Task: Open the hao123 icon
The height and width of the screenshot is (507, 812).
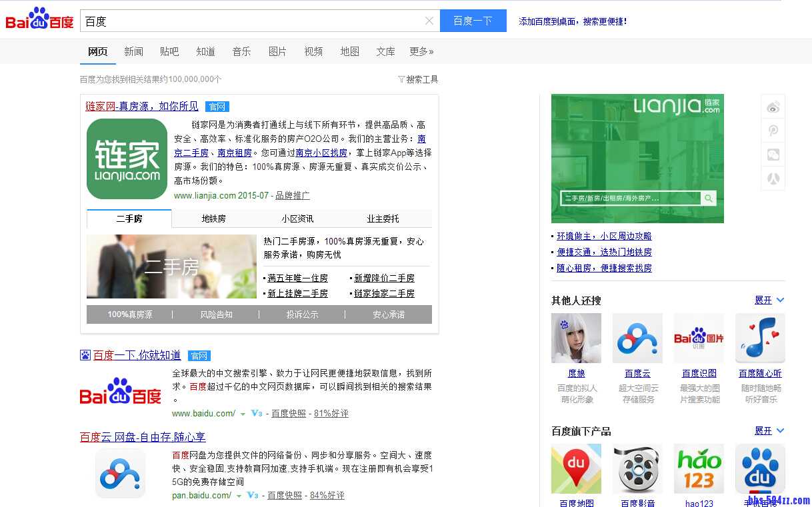Action: pos(699,468)
